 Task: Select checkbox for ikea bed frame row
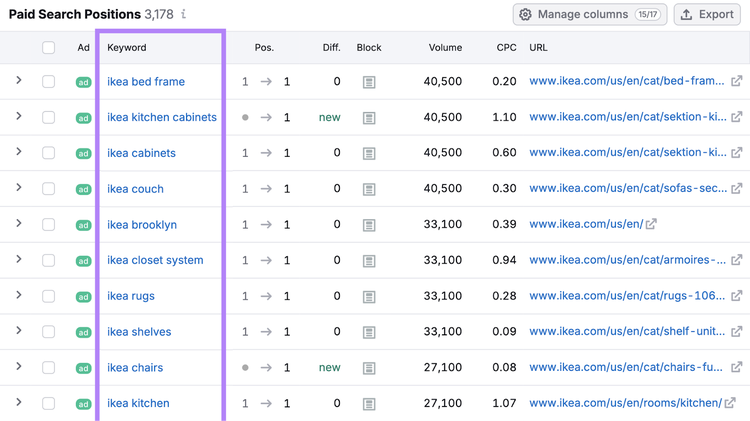click(x=48, y=82)
